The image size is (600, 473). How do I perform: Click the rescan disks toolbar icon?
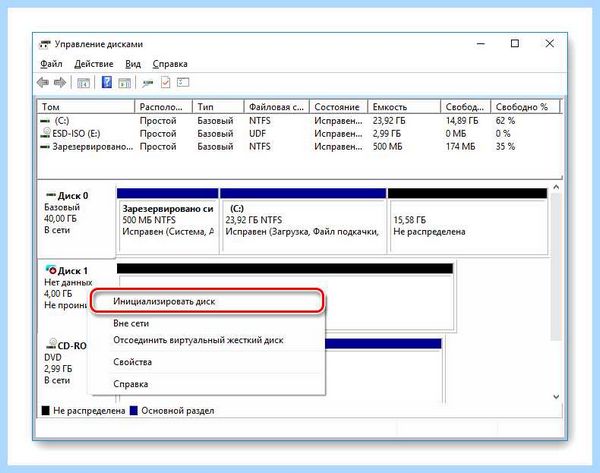tap(147, 83)
